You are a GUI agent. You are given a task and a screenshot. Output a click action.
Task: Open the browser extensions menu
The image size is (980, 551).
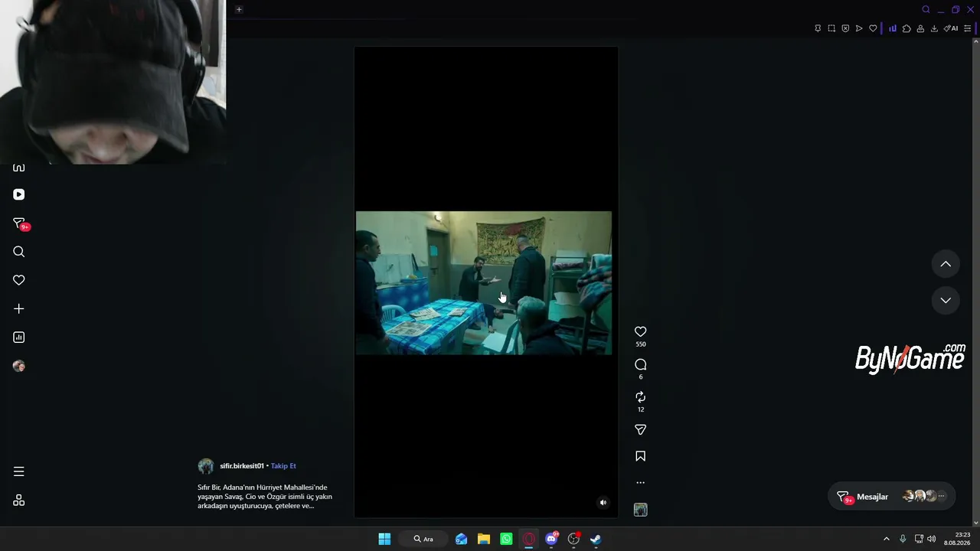(x=906, y=28)
